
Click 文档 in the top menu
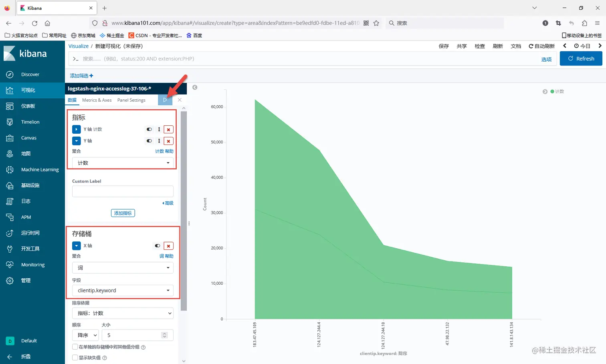point(516,46)
